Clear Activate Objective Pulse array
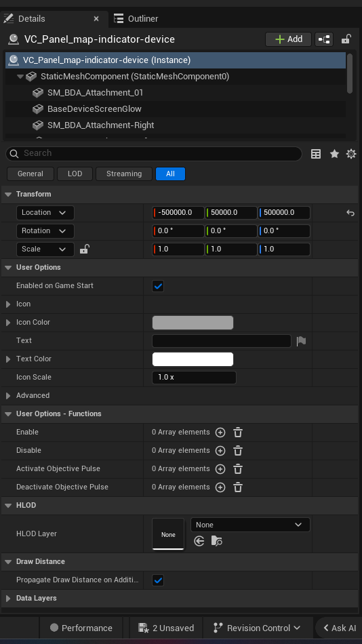This screenshot has width=362, height=644. tap(238, 469)
